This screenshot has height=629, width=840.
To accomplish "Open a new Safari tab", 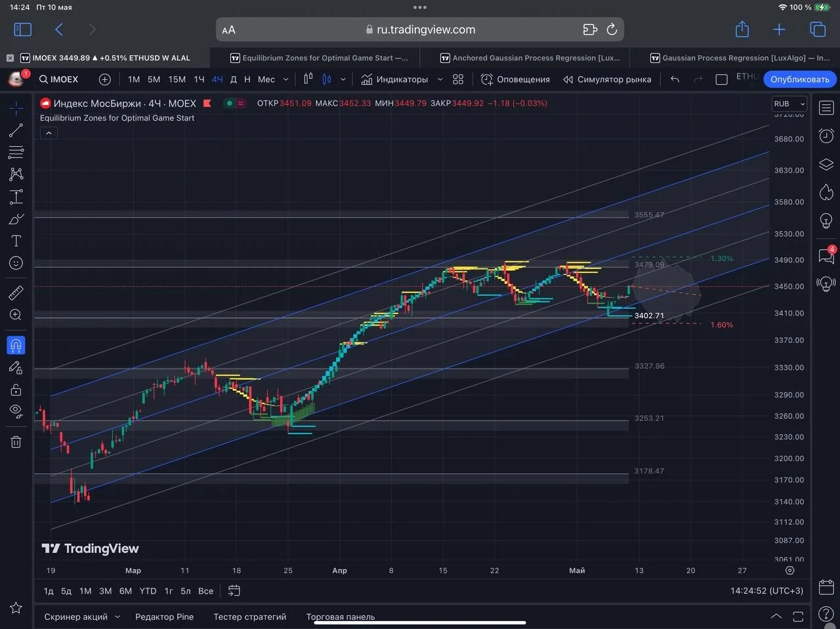I will [779, 30].
